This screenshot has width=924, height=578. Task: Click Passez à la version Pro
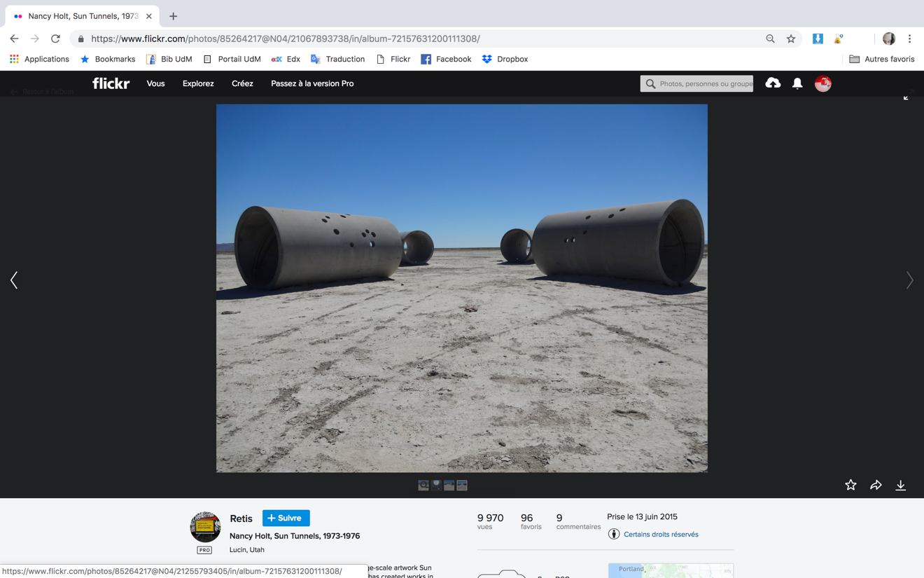pyautogui.click(x=312, y=83)
